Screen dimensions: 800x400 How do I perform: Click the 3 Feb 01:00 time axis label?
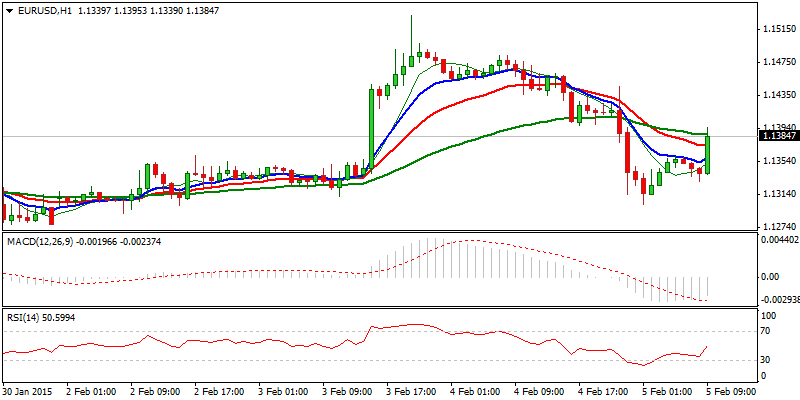click(283, 392)
